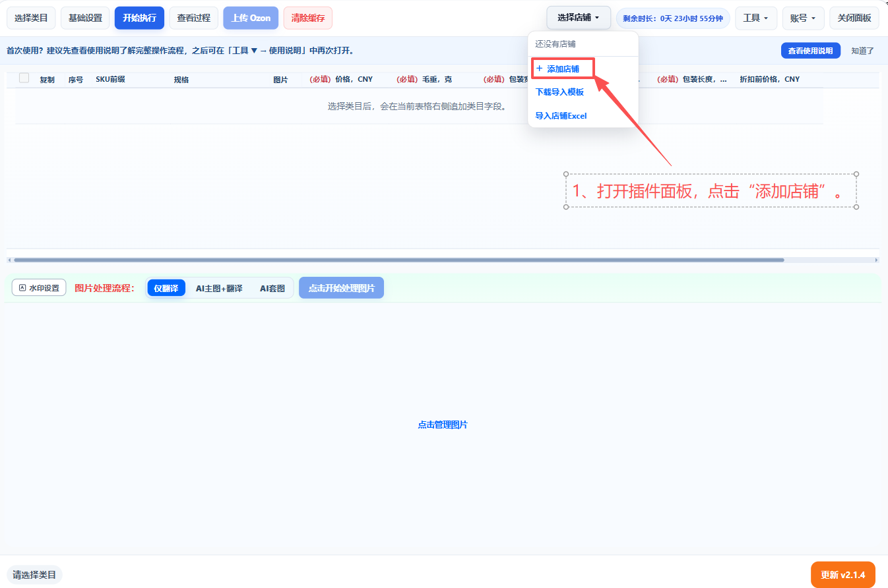Click the 毛重，克 column header
Viewport: 888px width, 588px height.
click(424, 79)
